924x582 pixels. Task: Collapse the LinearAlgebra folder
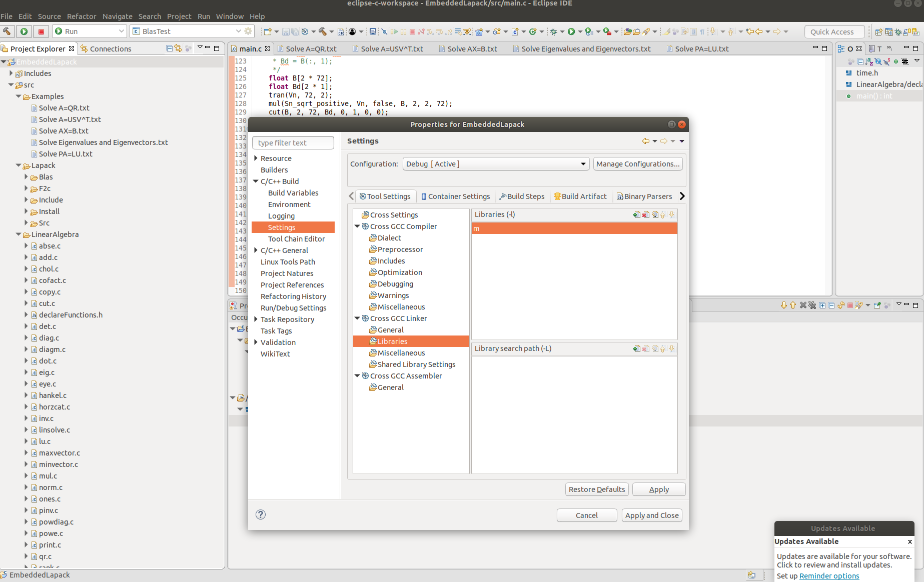click(x=19, y=234)
